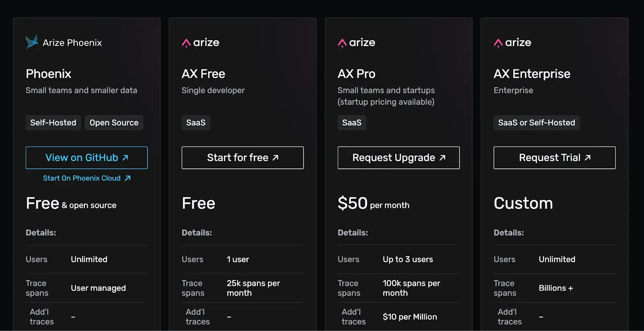Click the AX Enterprise plan title
This screenshot has width=644, height=331.
point(532,74)
